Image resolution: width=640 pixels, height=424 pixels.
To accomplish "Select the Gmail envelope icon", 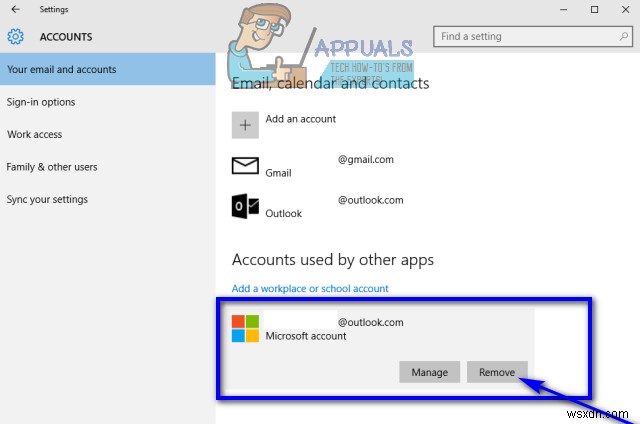I will pyautogui.click(x=245, y=166).
